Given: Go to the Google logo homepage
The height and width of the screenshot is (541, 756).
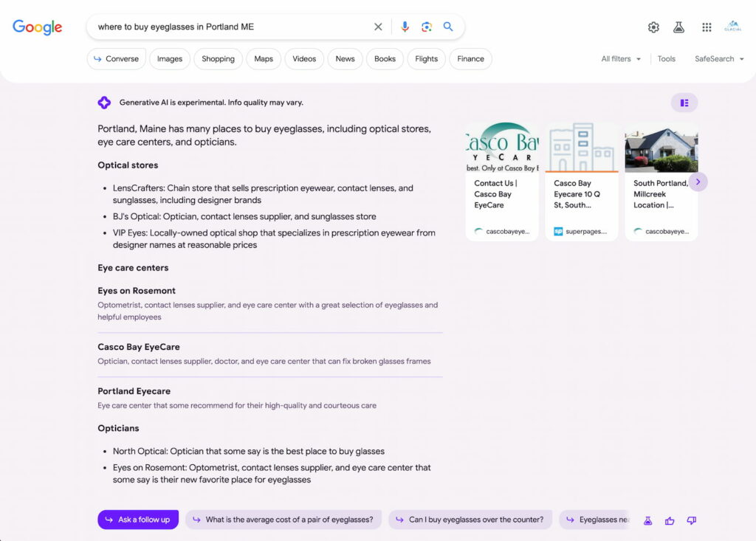Looking at the screenshot, I should [x=37, y=27].
